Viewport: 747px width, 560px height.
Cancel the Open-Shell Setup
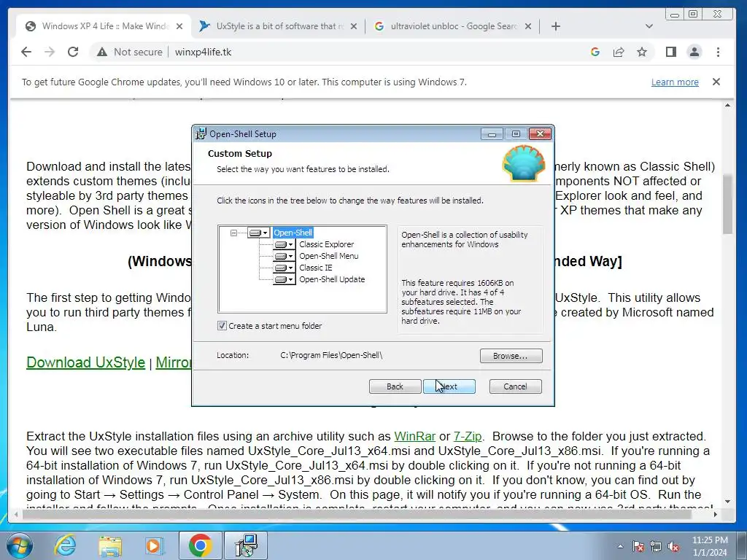pyautogui.click(x=515, y=386)
